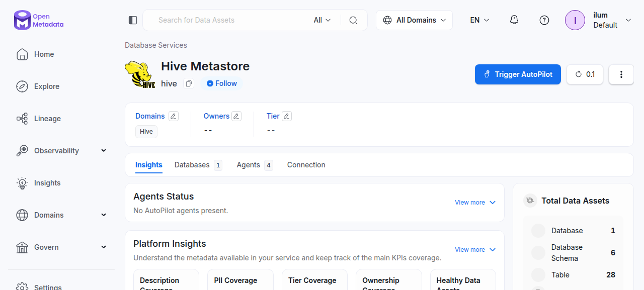Open the EN language dropdown

[x=479, y=20]
